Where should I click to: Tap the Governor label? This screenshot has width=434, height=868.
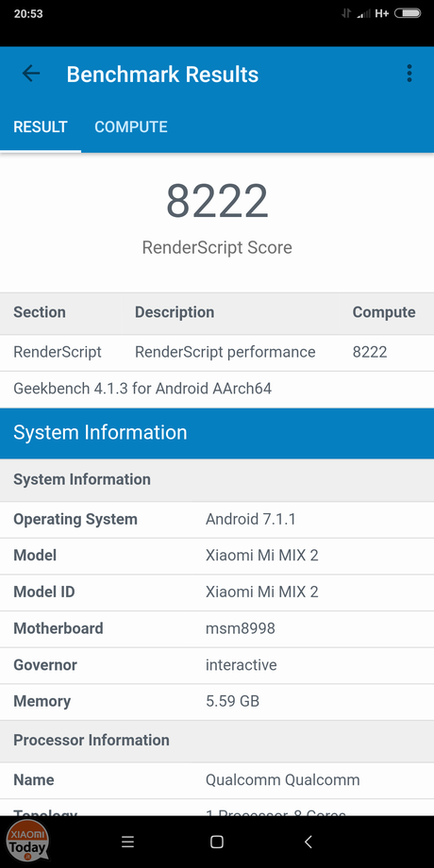pyautogui.click(x=45, y=665)
